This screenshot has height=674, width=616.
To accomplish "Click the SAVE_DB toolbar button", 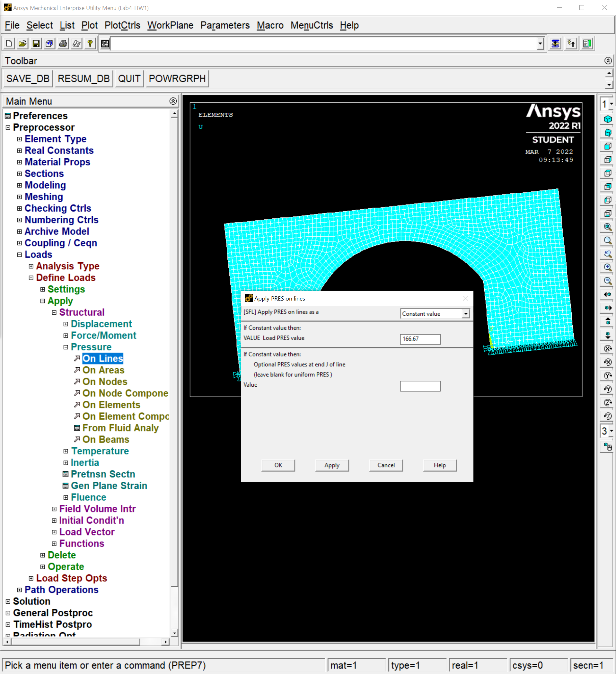I will pos(28,79).
